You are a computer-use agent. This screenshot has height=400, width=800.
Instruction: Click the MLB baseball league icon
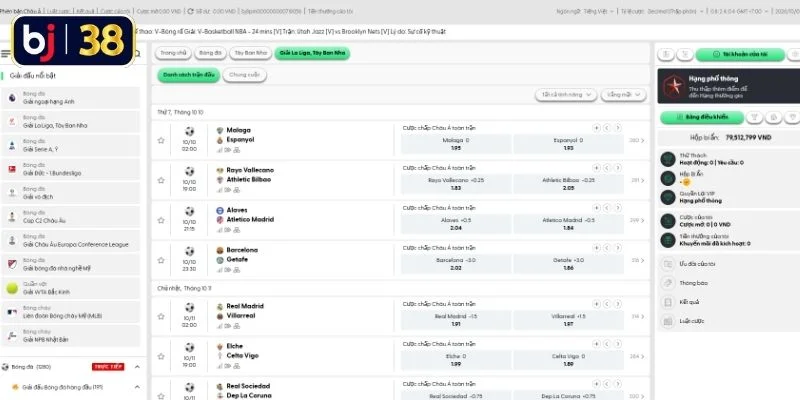click(12, 312)
